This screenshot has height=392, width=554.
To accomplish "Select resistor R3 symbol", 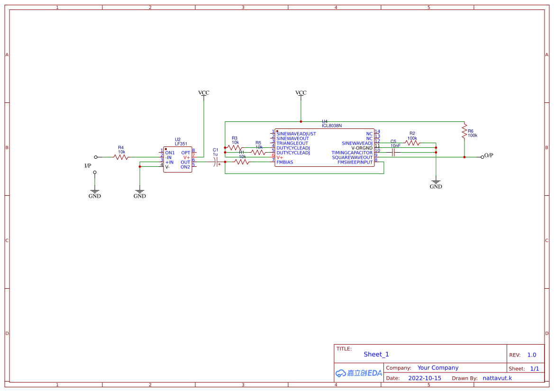I will tap(234, 148).
